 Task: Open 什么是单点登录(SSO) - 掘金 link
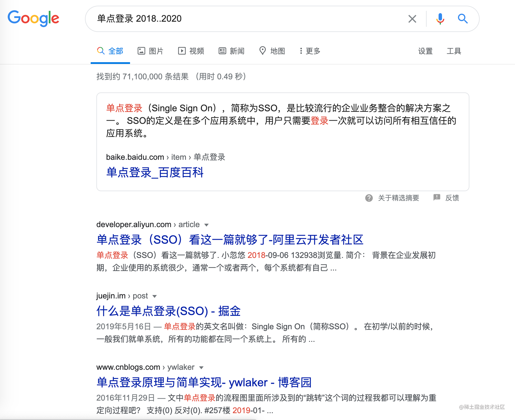click(169, 311)
